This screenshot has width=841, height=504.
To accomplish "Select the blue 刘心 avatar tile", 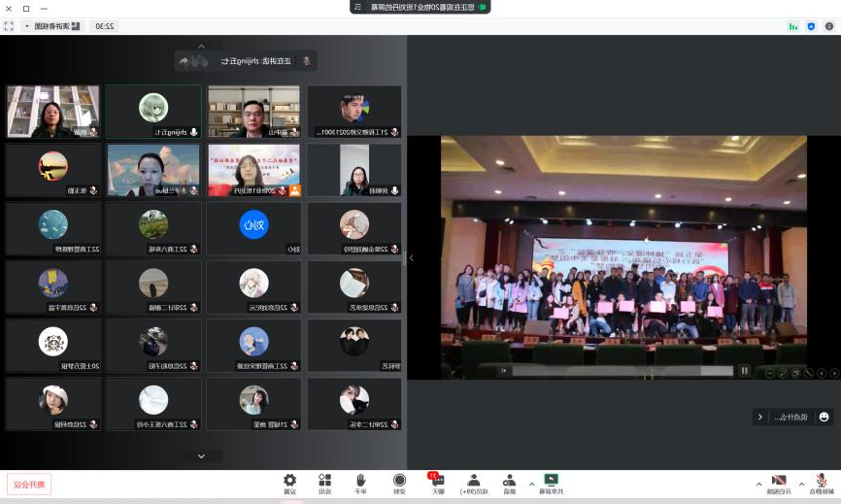I will (253, 228).
